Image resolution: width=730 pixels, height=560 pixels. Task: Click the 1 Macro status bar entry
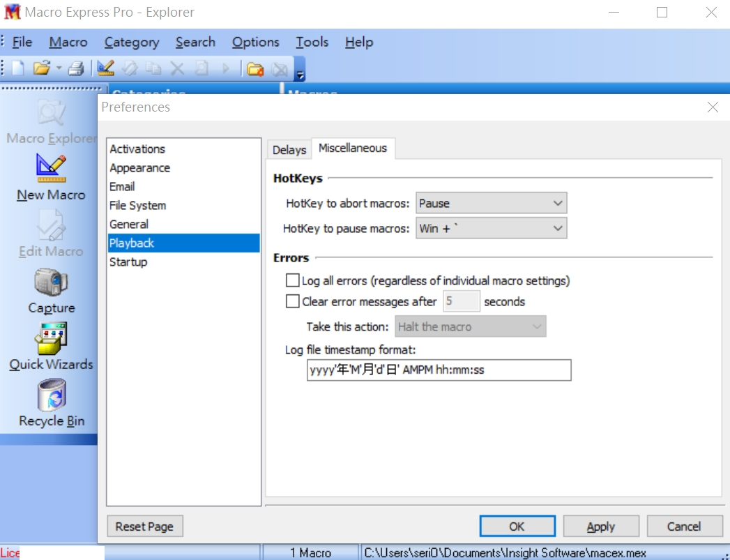[x=310, y=552]
